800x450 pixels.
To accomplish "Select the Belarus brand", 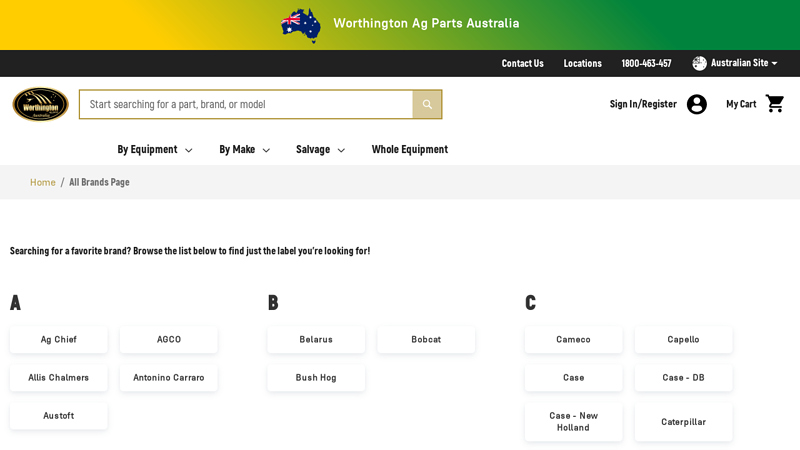I will 316,340.
